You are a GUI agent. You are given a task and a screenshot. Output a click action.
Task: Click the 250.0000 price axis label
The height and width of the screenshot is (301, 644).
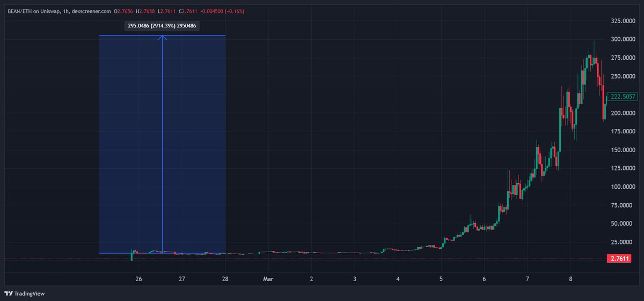tap(623, 76)
